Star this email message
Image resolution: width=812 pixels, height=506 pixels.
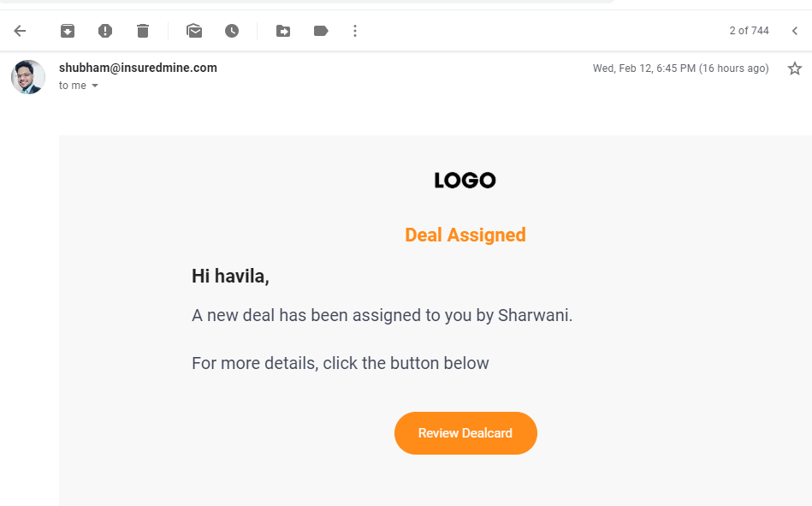click(x=794, y=68)
